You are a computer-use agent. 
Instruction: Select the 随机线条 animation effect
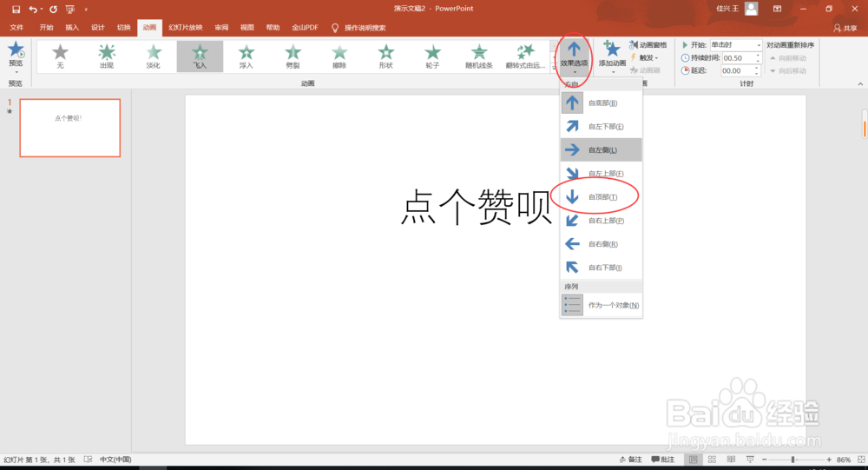[479, 56]
